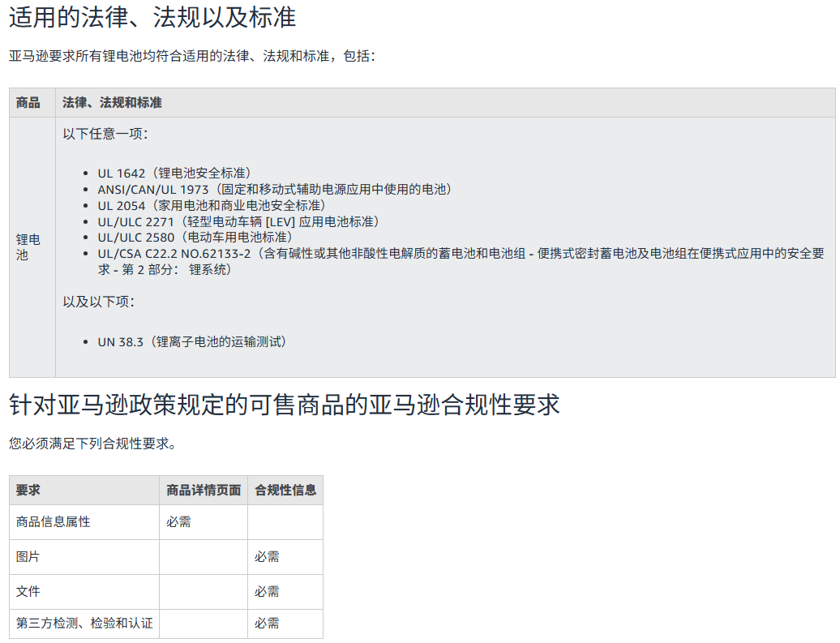Select the UL 2054 list item

pos(212,205)
